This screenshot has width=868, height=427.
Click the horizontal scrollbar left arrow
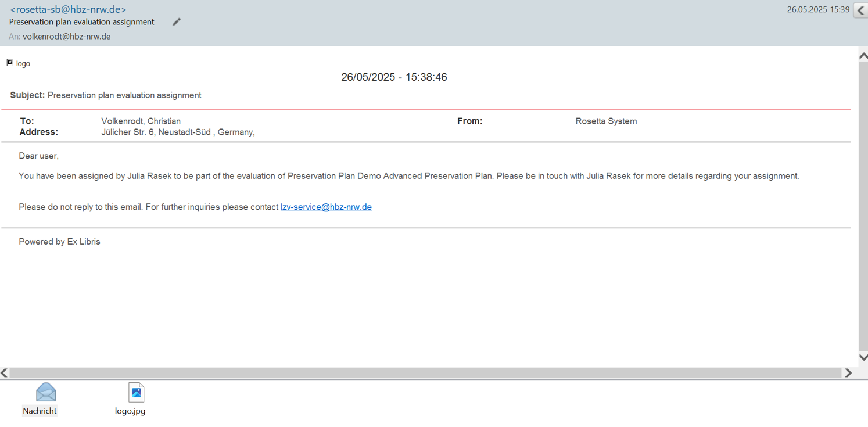[x=5, y=373]
